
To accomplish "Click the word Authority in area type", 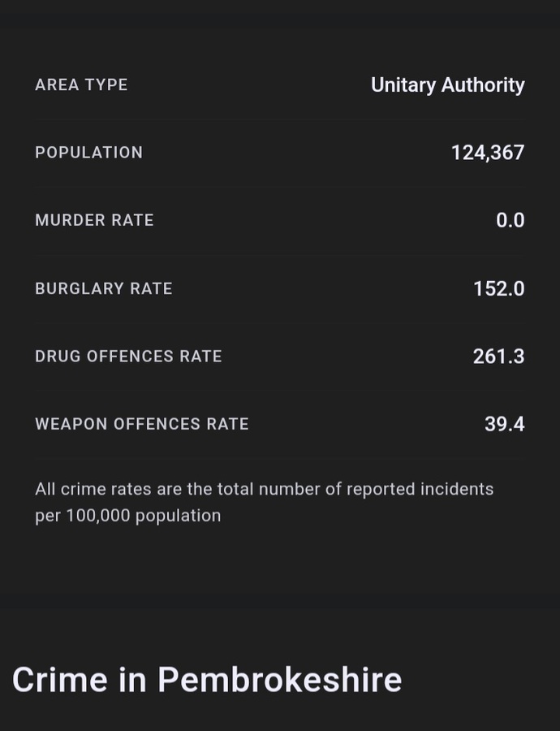I will pos(483,85).
